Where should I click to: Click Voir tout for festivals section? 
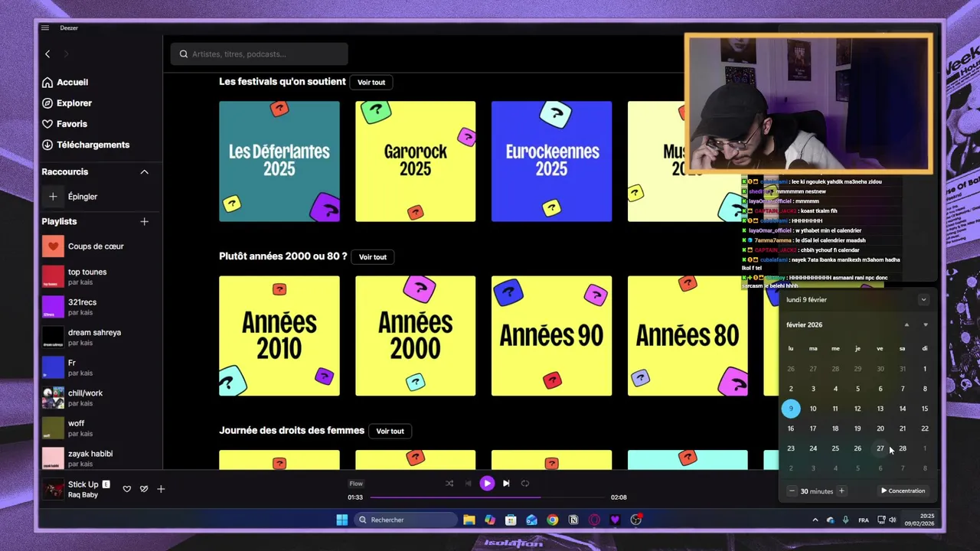pos(371,83)
